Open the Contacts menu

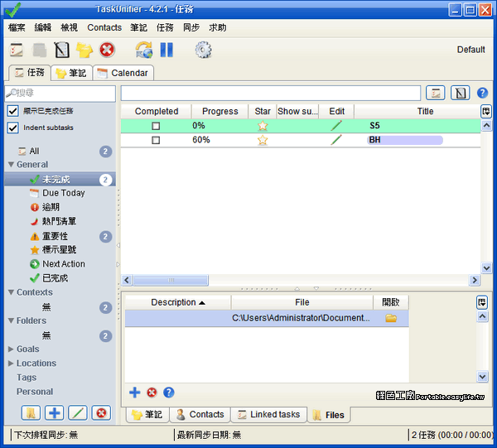click(104, 28)
